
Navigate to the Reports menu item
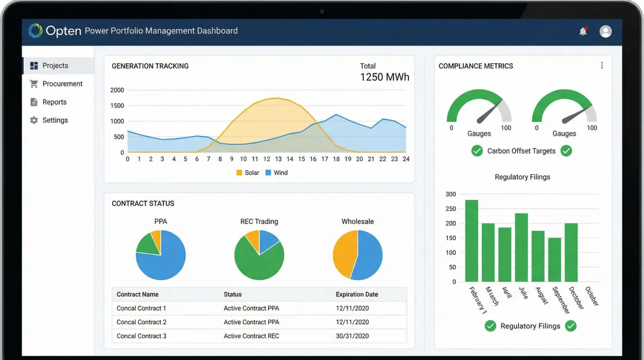(55, 101)
